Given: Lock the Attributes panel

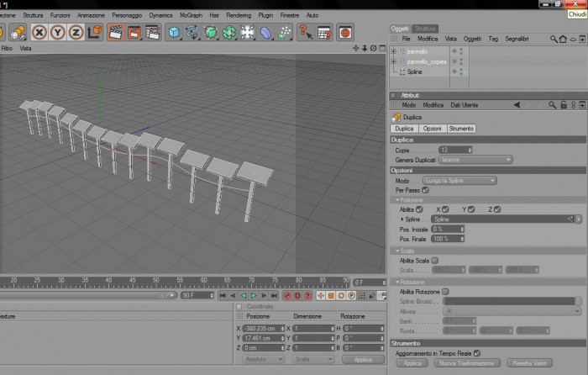Looking at the screenshot, I should coord(564,105).
